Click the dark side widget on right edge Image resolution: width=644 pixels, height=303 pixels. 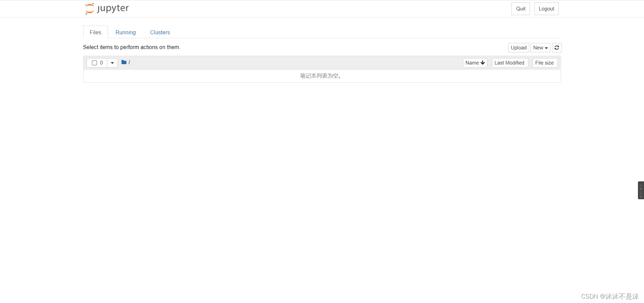pyautogui.click(x=641, y=190)
